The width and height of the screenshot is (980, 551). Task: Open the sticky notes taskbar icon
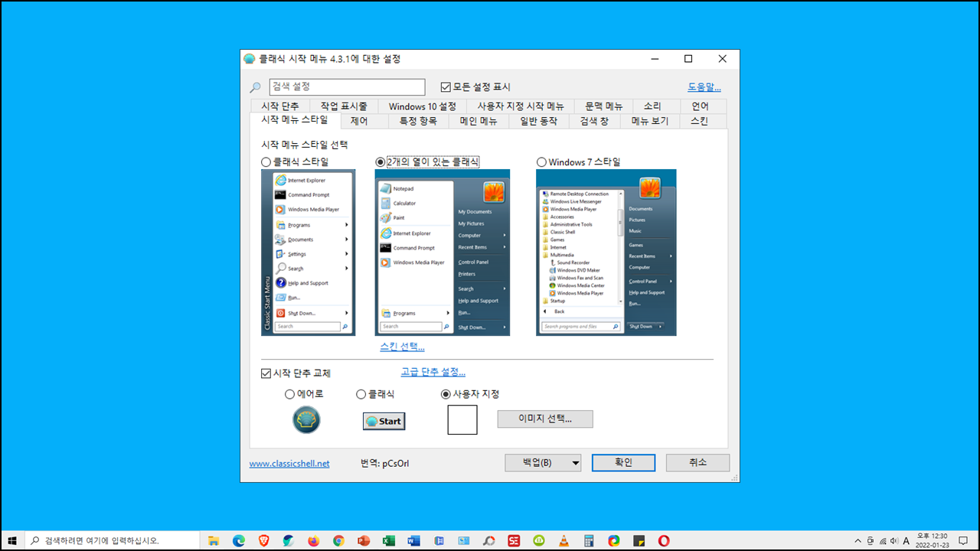point(639,540)
